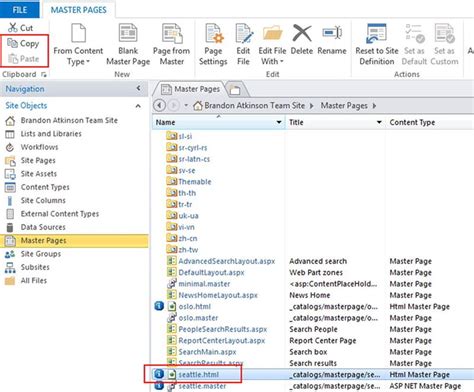Select the sl-si folder
The image size is (474, 392).
point(185,136)
